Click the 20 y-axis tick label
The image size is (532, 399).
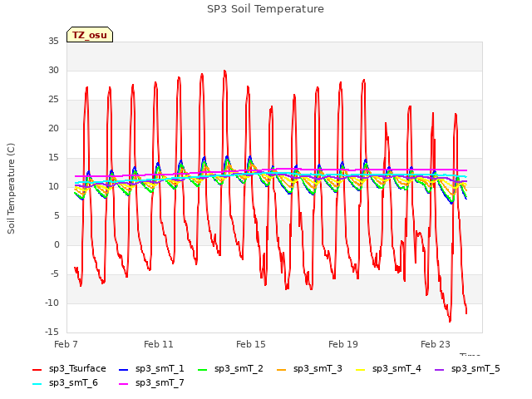coord(53,129)
